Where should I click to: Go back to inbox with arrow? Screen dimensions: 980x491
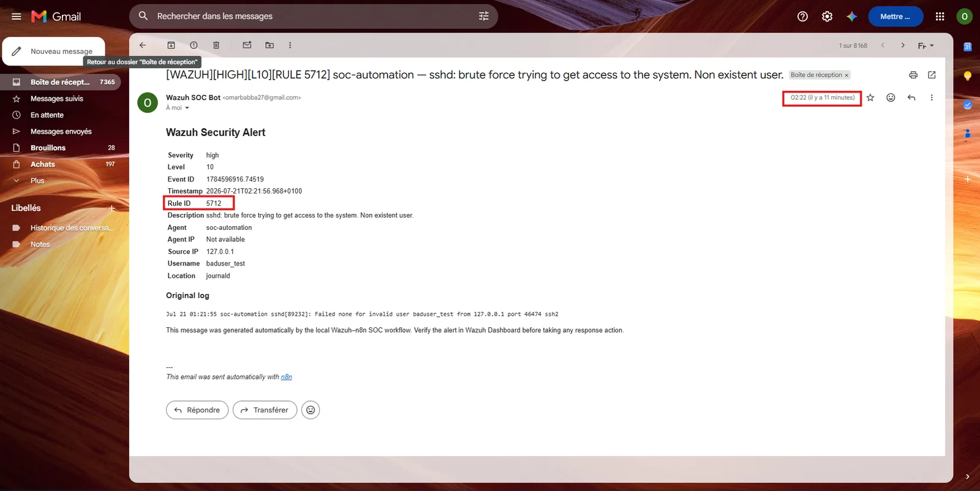point(143,45)
